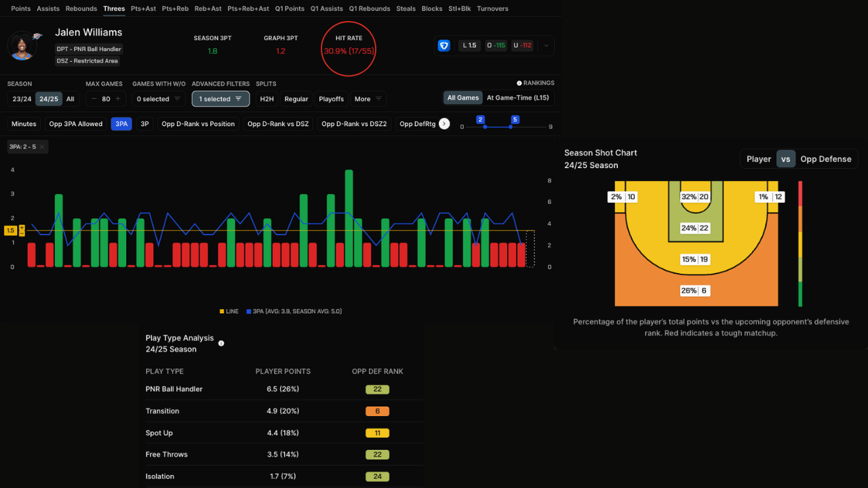Click the LINE legend entry
The width and height of the screenshot is (868, 488).
[x=229, y=311]
